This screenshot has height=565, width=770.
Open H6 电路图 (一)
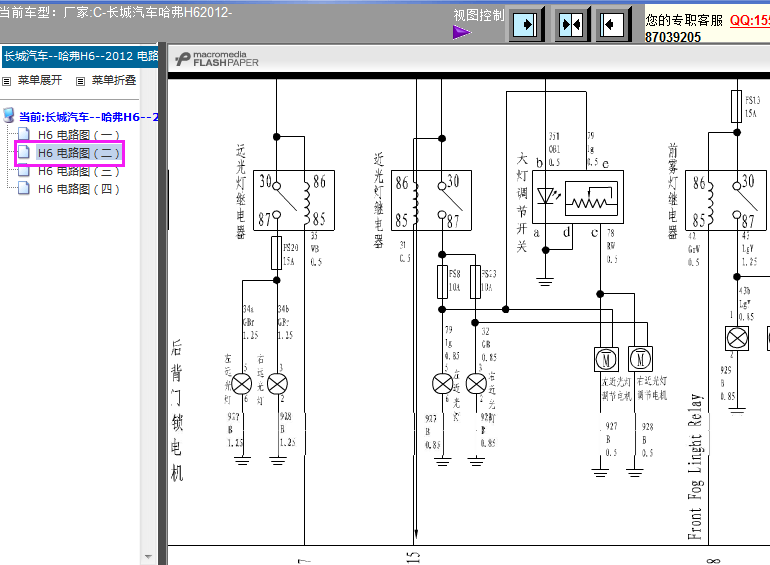[79, 135]
